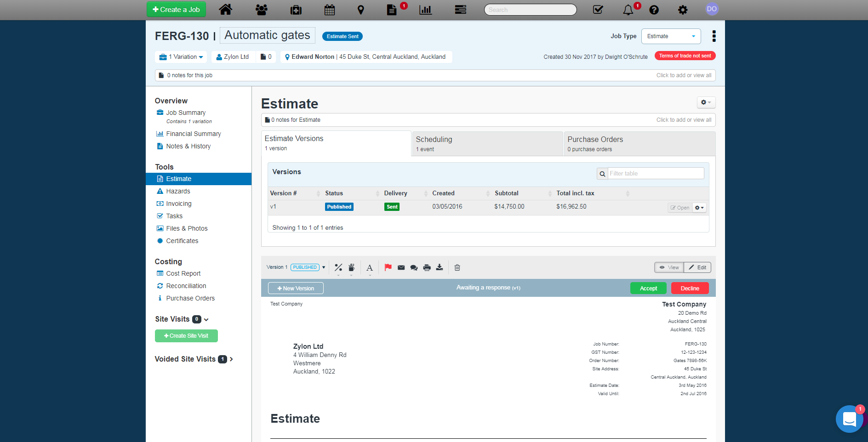Open Estimate gear settings dropdown
Screen dimensions: 868x442
[x=706, y=102]
